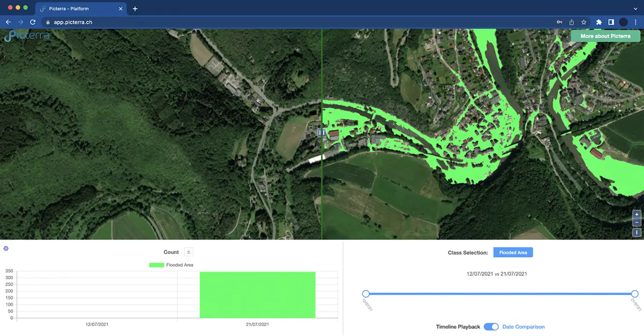Click the left handle of the date slider

(366, 294)
